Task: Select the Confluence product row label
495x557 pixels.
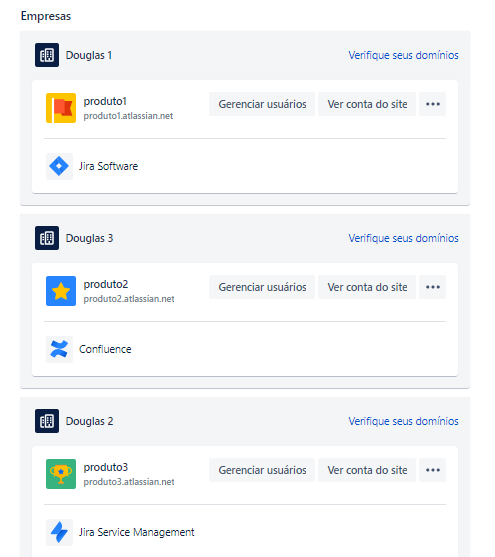Action: 105,349
